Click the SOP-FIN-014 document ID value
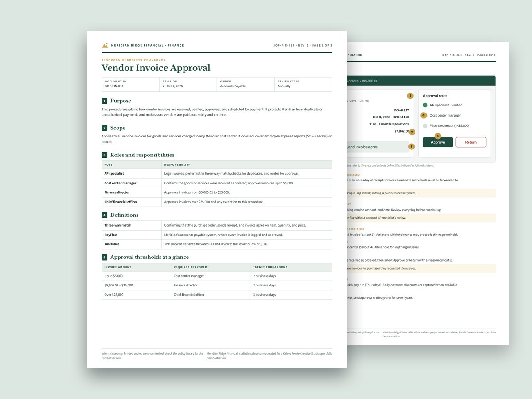This screenshot has width=532, height=399. 115,86
